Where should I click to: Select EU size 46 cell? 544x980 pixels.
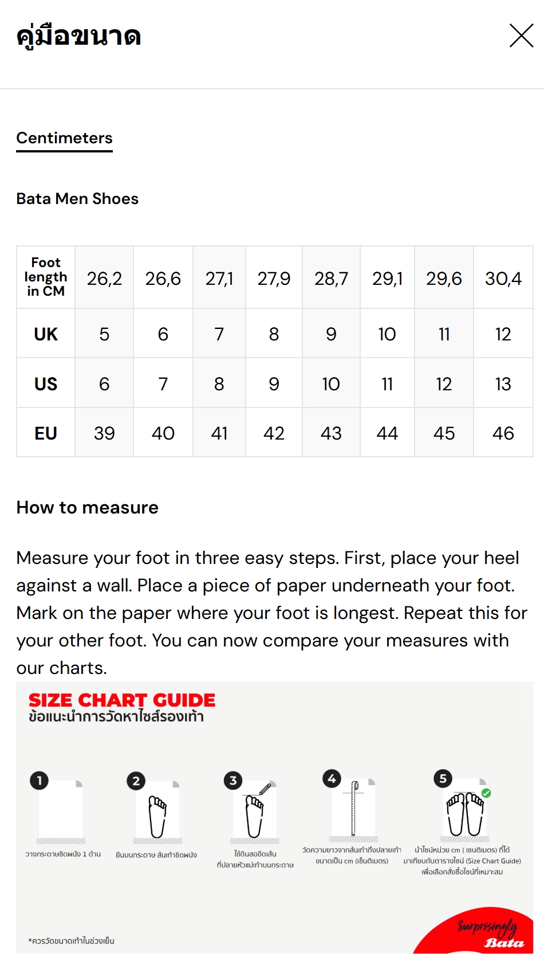pos(503,433)
